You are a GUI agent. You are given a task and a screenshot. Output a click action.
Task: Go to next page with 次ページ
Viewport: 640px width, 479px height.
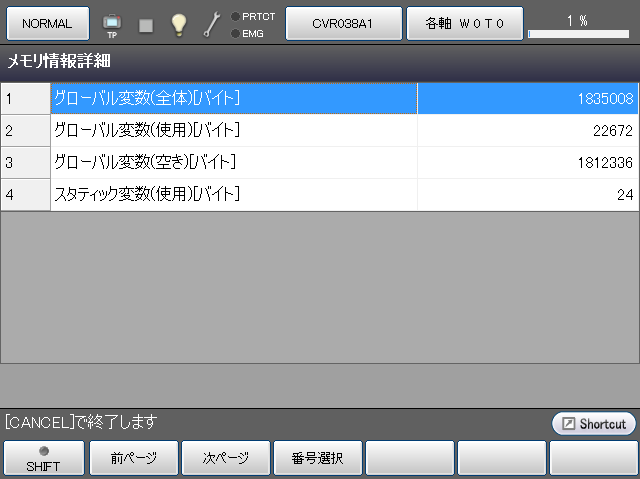click(x=226, y=459)
